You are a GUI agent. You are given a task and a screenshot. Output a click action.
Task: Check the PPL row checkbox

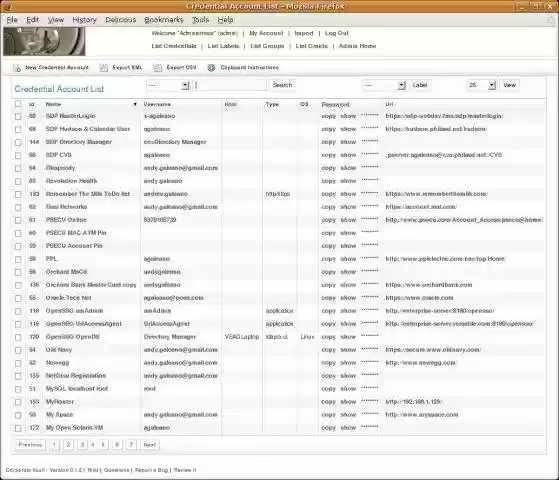[18, 259]
